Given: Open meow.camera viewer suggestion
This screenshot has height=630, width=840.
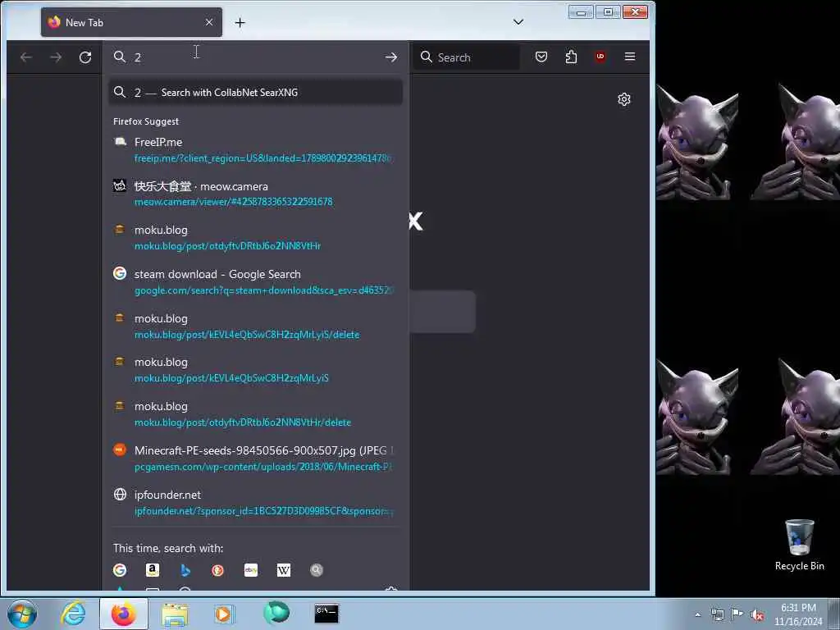Looking at the screenshot, I should pyautogui.click(x=256, y=194).
